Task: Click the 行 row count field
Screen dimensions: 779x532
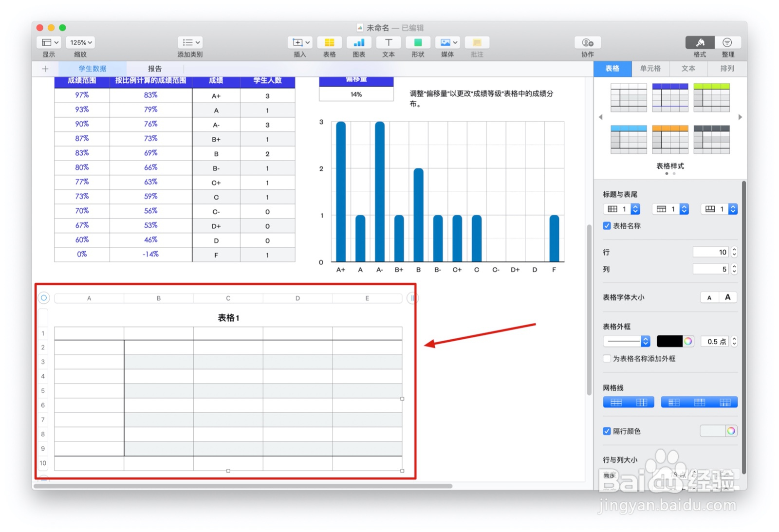Action: pyautogui.click(x=711, y=252)
